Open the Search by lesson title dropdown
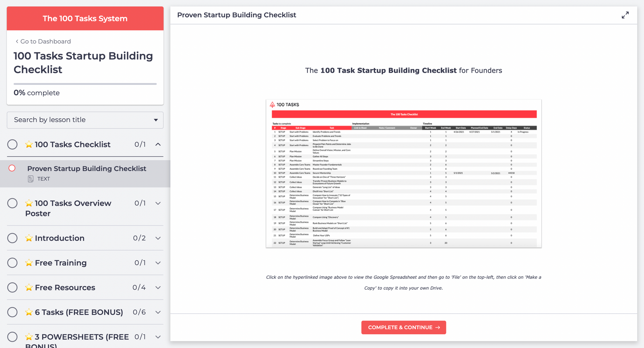644x348 pixels. 85,120
